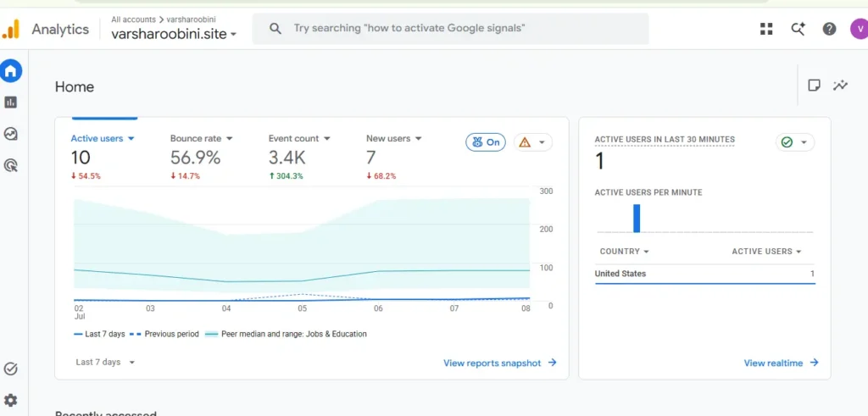Click the United States country row
This screenshot has width=868, height=416.
704,274
